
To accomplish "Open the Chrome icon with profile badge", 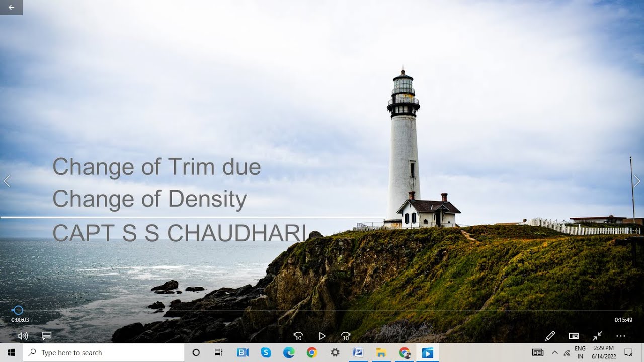I will click(405, 352).
